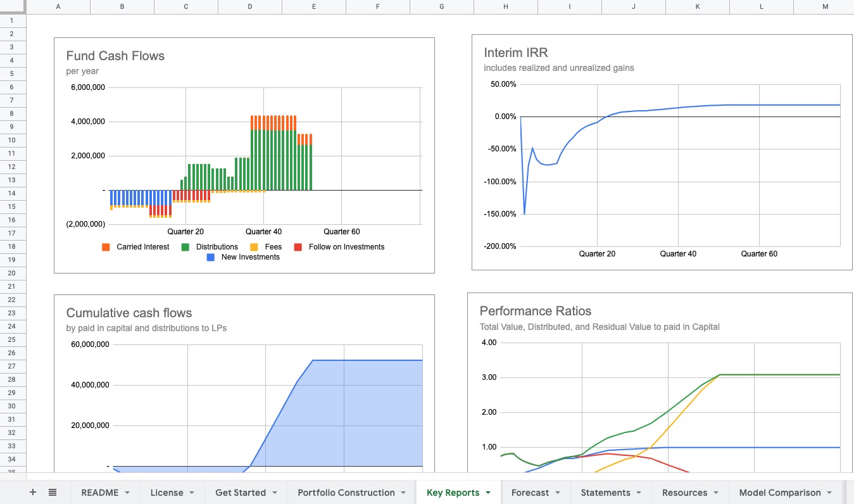Add a new sheet using the plus icon
The height and width of the screenshot is (504, 854).
(32, 492)
